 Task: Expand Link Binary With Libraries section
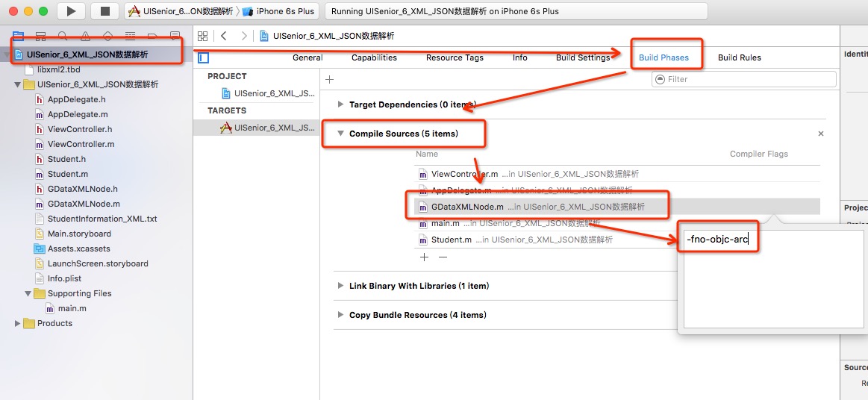pos(340,286)
